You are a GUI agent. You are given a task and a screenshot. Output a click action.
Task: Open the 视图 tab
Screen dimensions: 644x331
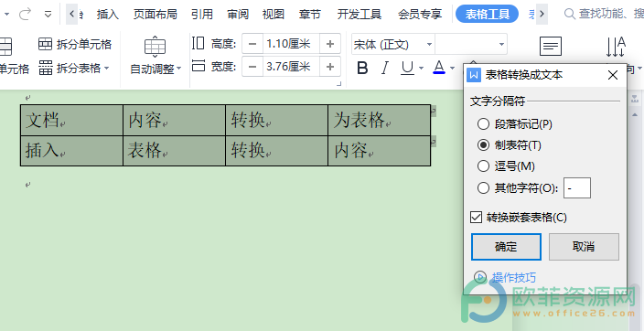pyautogui.click(x=274, y=15)
